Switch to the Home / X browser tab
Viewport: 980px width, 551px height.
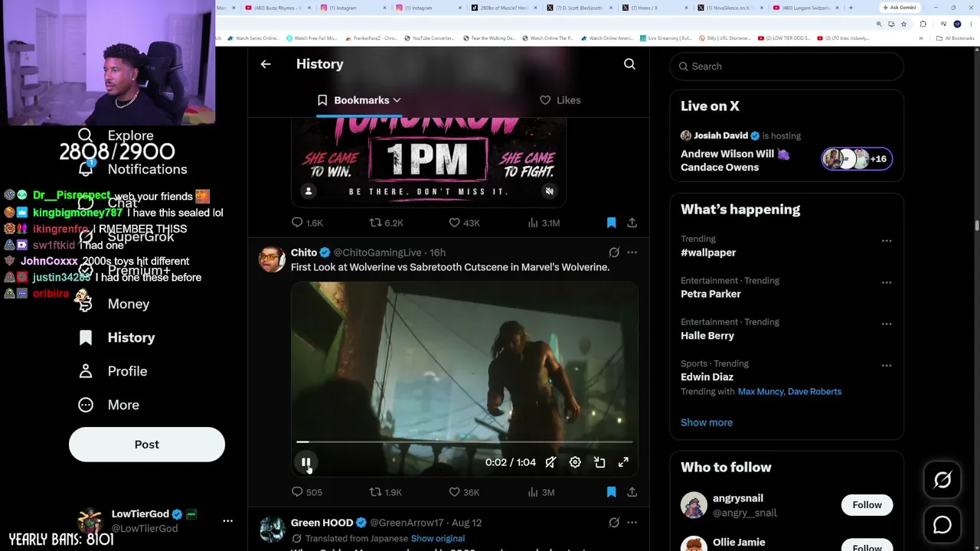655,8
